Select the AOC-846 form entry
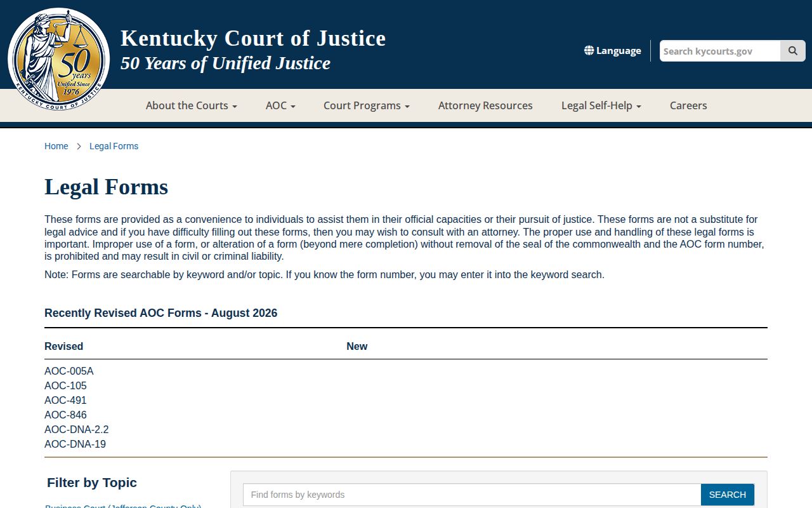Screen dimensions: 812x508 tap(65, 415)
